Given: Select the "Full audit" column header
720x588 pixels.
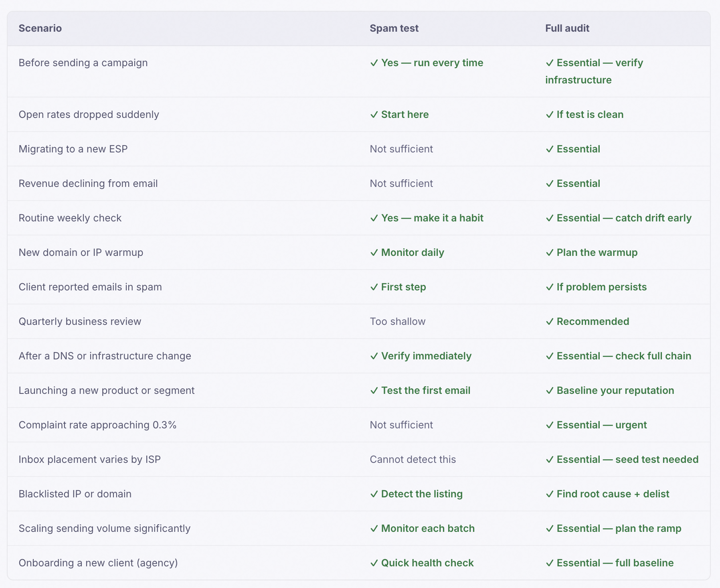Looking at the screenshot, I should coord(567,28).
